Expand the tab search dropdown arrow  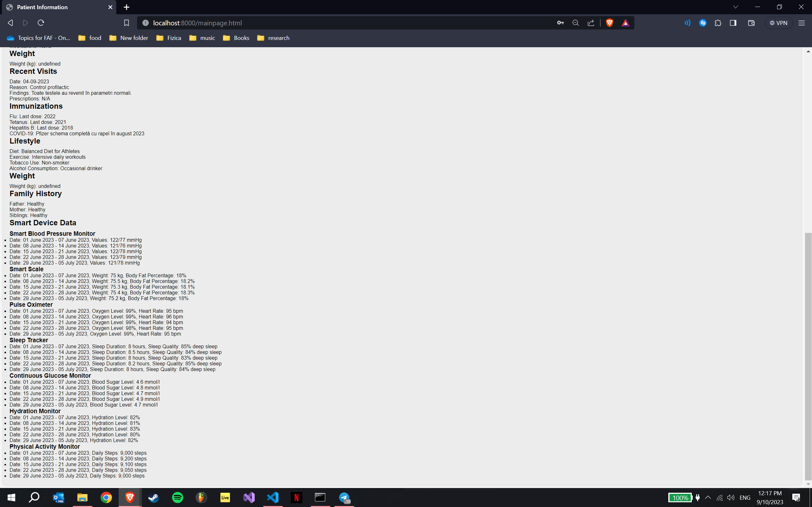click(x=736, y=7)
